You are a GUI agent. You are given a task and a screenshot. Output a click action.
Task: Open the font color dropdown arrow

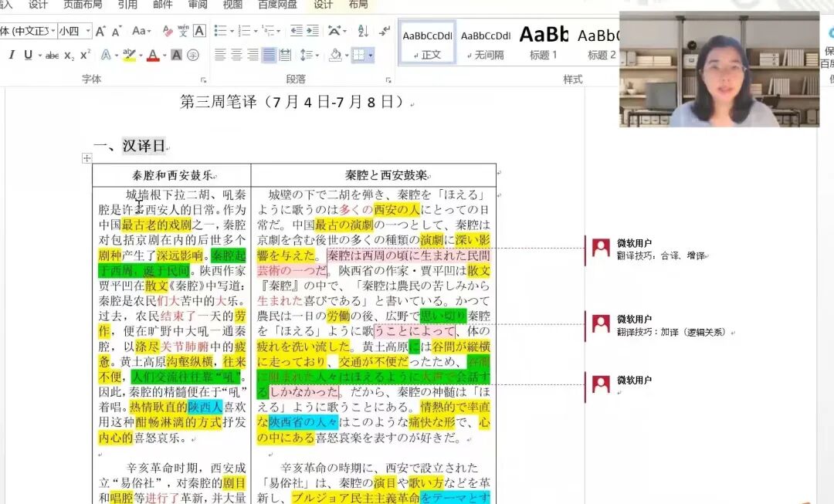pos(165,55)
